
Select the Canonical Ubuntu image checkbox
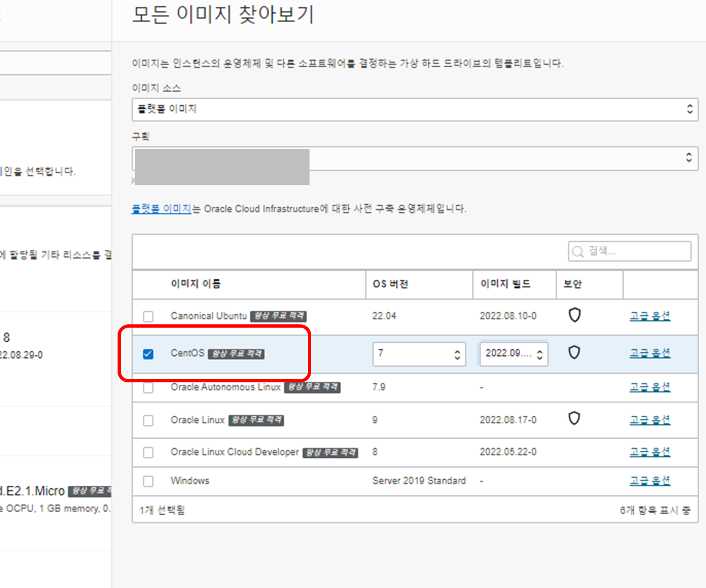tap(148, 316)
